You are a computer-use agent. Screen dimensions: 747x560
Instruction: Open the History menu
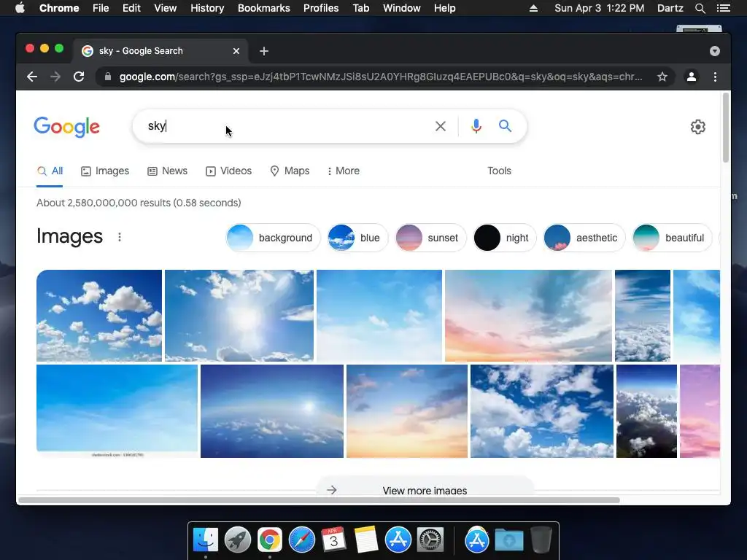(207, 8)
